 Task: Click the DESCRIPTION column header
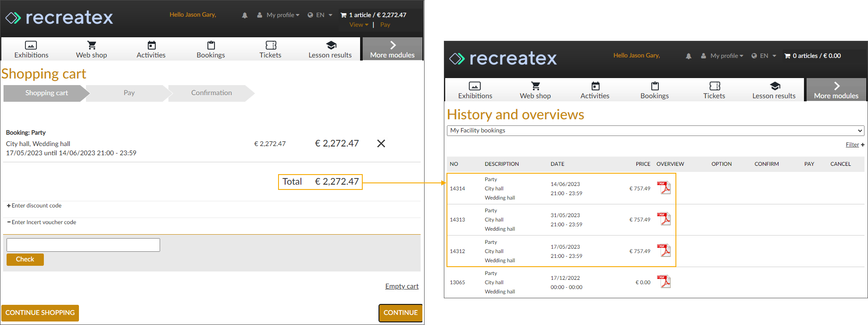[501, 164]
